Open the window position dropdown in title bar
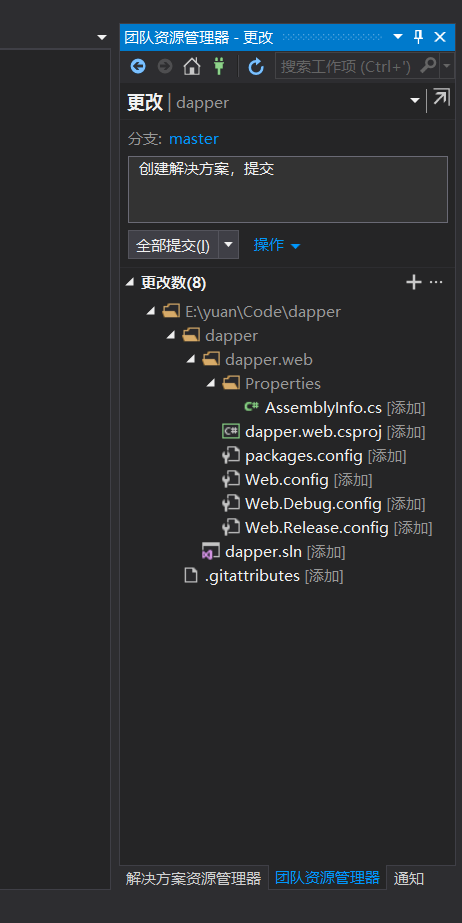The width and height of the screenshot is (462, 923). 398,37
